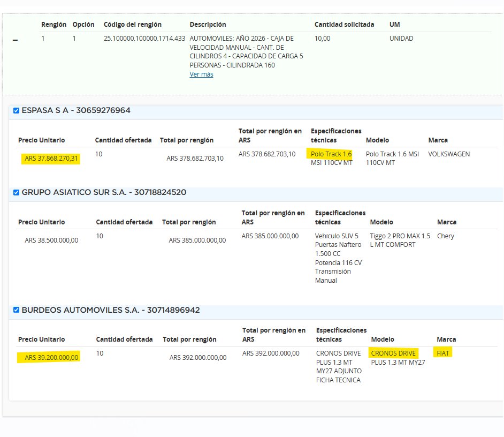This screenshot has height=437, width=504.
Task: Click ESPASA's Polo Track 1.6 technical specification
Action: pyautogui.click(x=331, y=159)
